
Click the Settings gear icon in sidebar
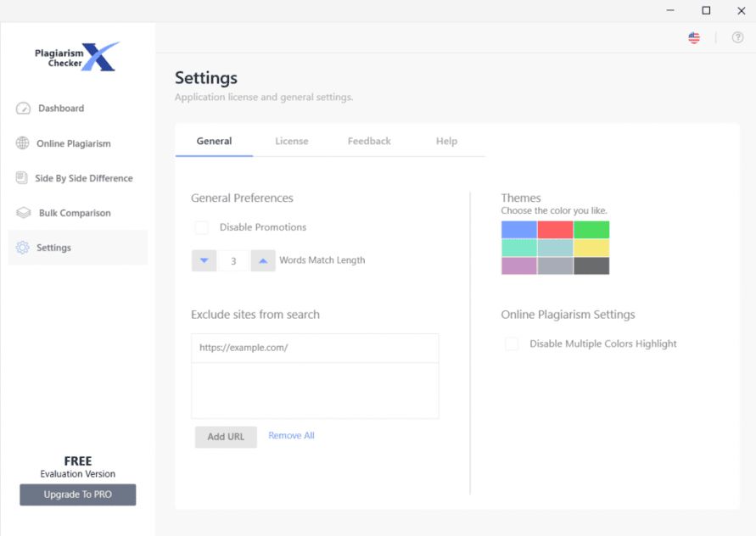[x=22, y=248]
